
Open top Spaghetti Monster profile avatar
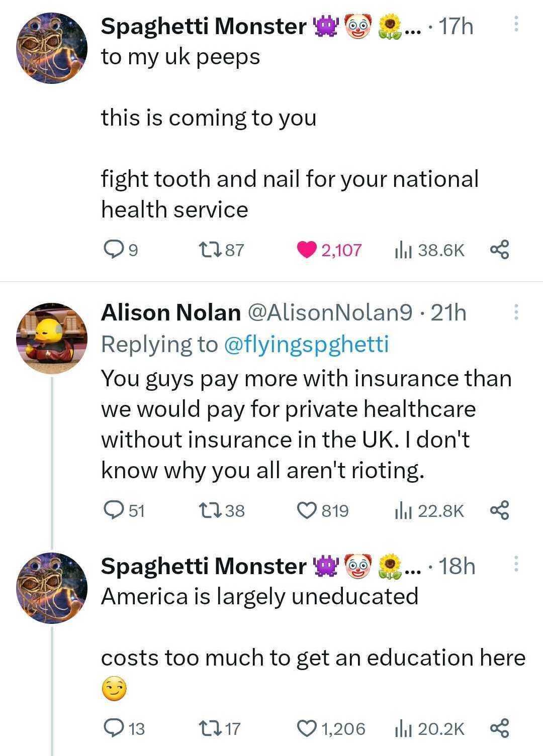click(52, 48)
